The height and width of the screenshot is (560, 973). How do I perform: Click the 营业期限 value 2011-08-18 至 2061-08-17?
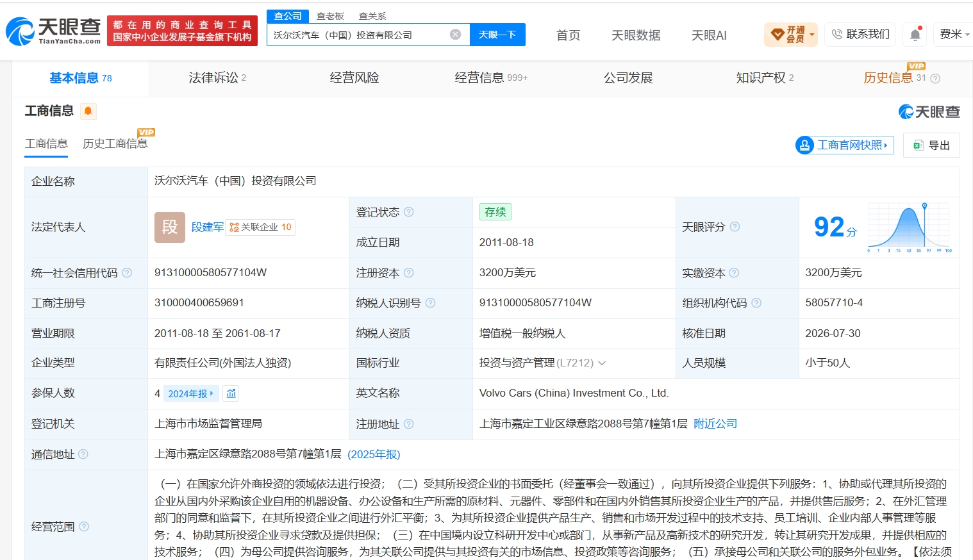coord(217,333)
